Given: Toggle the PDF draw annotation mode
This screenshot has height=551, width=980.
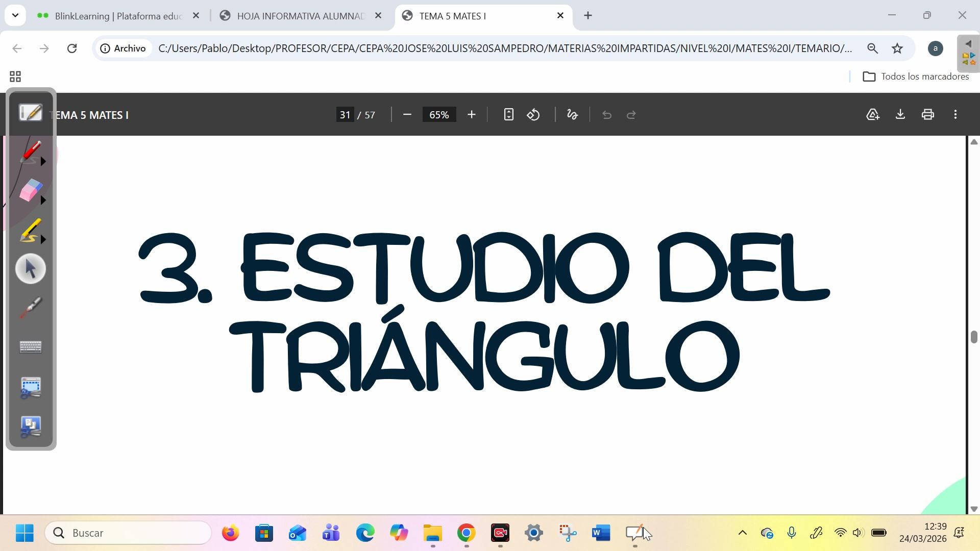Looking at the screenshot, I should coord(572,115).
